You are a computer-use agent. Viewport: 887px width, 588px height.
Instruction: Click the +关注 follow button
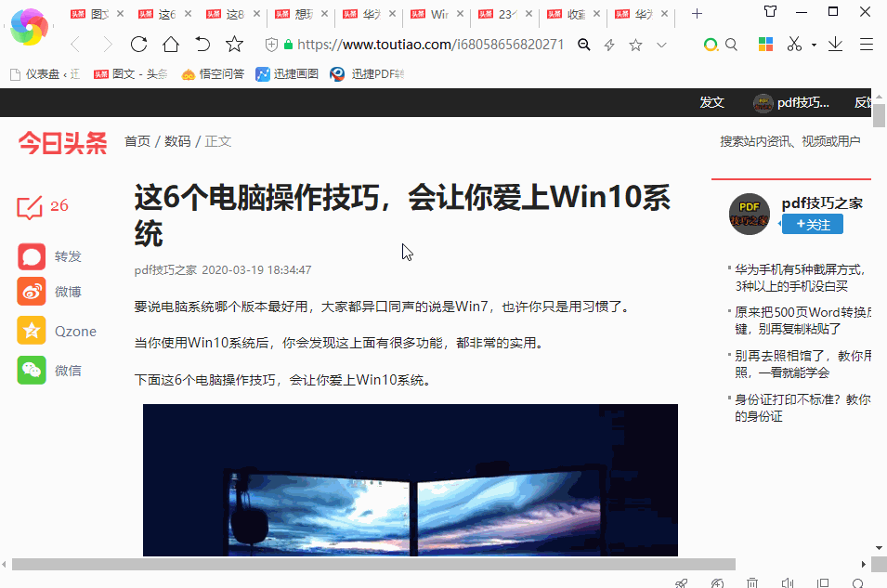(x=812, y=224)
